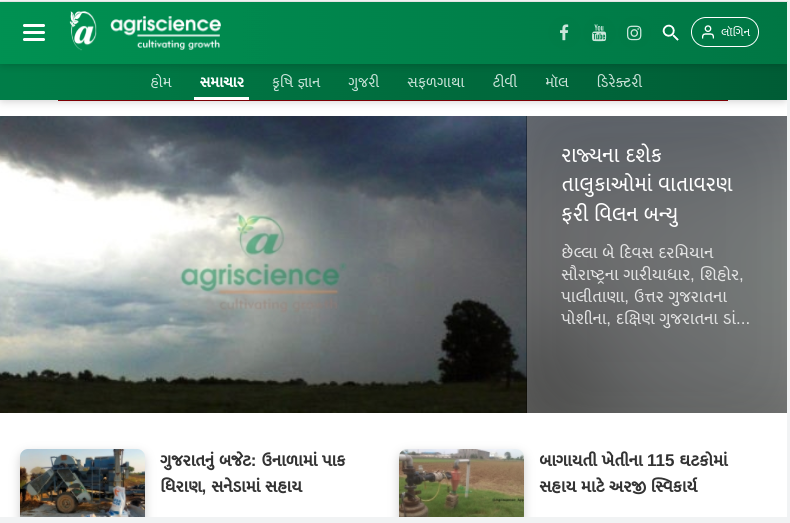790x523 pixels.
Task: Go to the હોમ tab
Action: click(161, 82)
